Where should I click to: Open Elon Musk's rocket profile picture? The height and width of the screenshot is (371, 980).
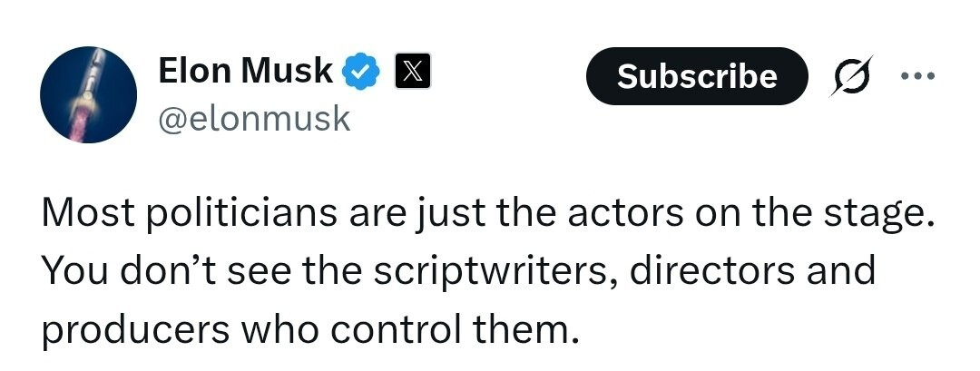click(89, 95)
